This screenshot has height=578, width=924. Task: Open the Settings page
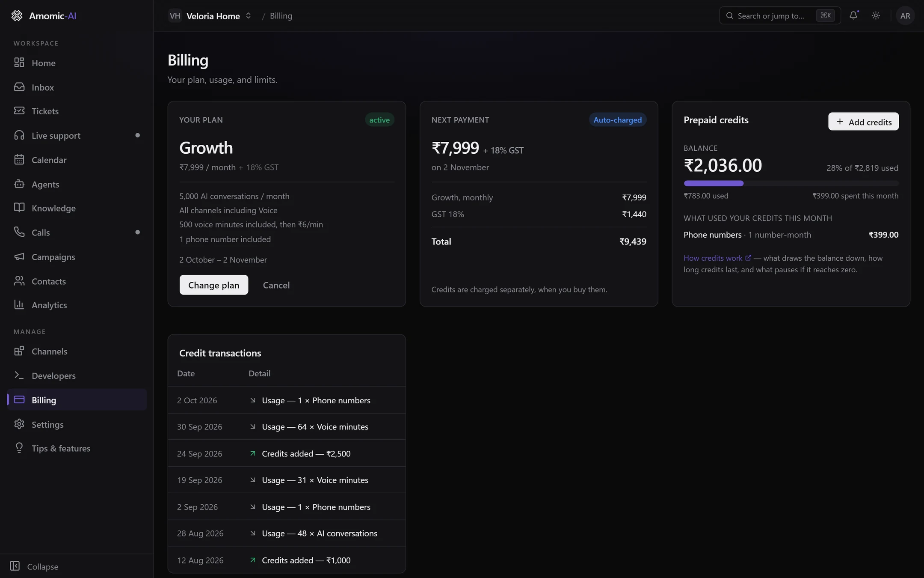[77, 425]
